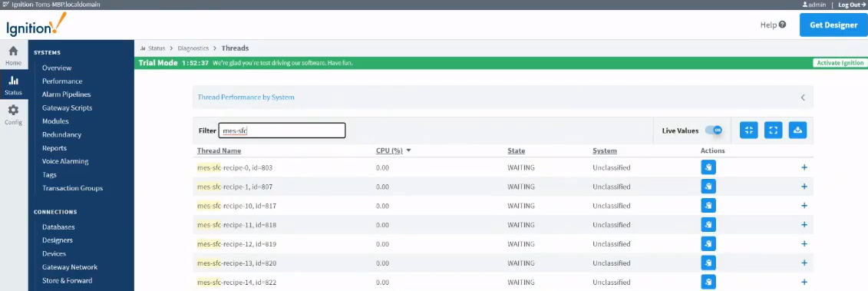Open Designers under Connections
The image size is (868, 291).
pyautogui.click(x=58, y=240)
